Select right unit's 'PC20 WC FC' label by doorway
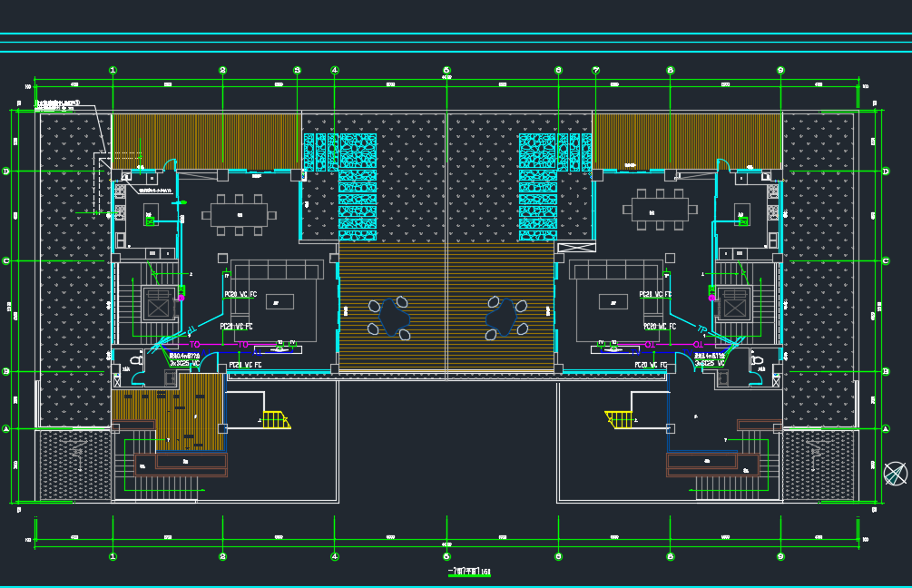Image resolution: width=912 pixels, height=588 pixels. tap(651, 365)
